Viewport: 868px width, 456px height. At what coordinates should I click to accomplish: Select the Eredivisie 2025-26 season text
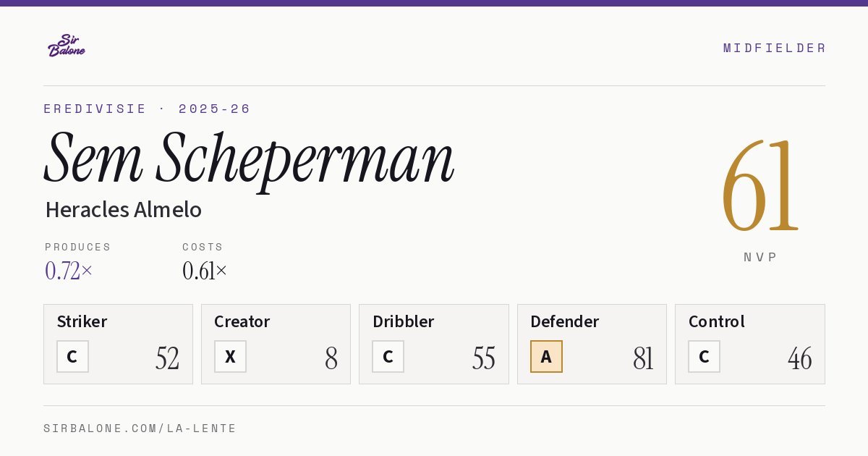(x=147, y=109)
